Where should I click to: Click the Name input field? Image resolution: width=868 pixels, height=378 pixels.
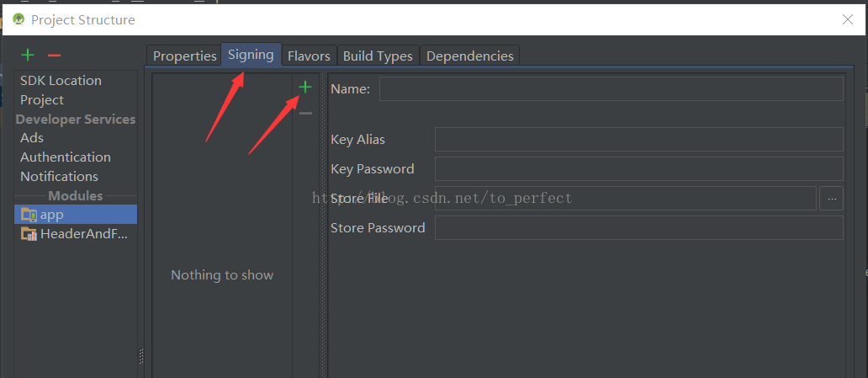pyautogui.click(x=611, y=88)
